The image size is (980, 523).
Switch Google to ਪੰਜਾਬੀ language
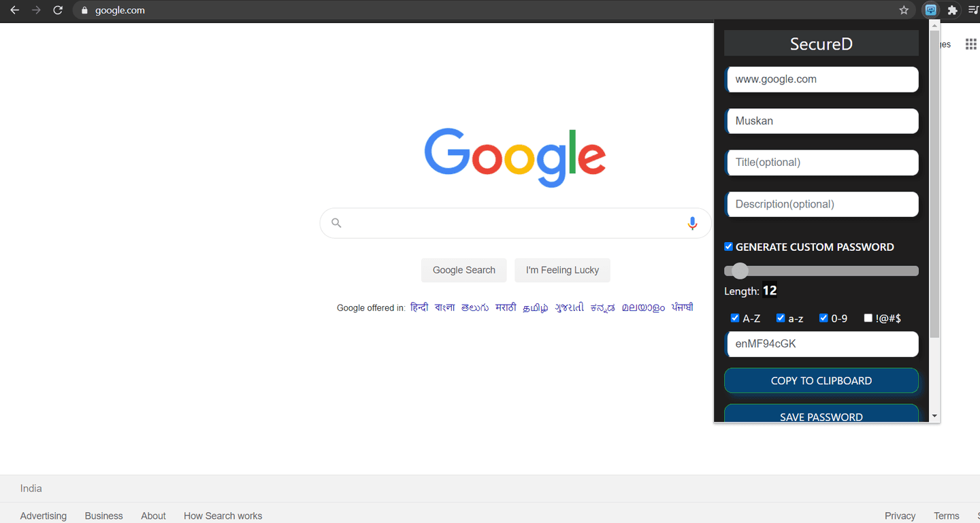[682, 307]
